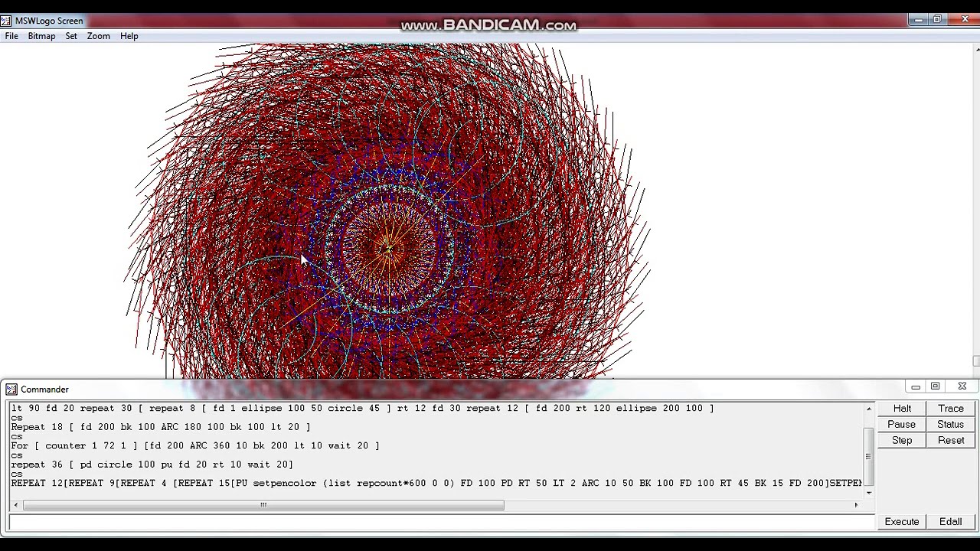Minimize the Commander window

pyautogui.click(x=916, y=386)
